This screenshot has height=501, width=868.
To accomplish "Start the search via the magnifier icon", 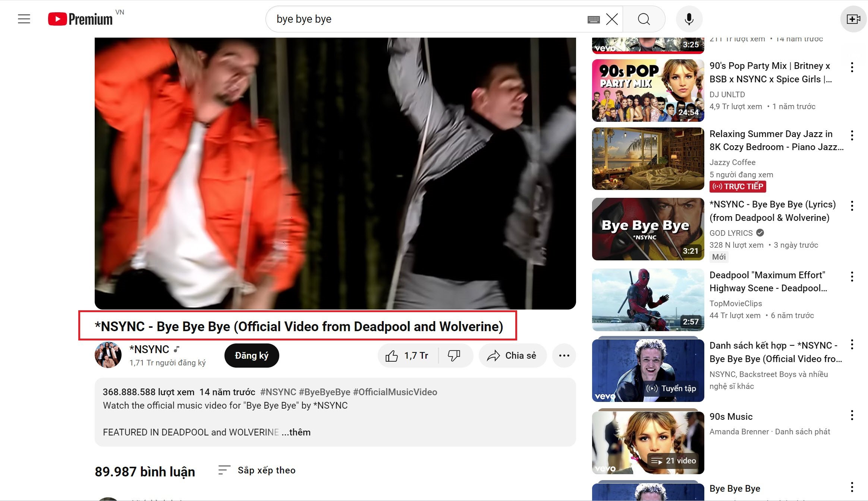I will (x=644, y=19).
